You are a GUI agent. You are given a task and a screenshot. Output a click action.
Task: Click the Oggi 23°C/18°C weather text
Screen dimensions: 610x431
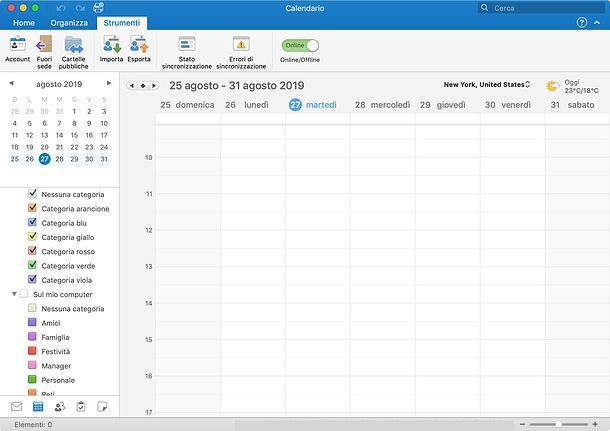coord(581,86)
